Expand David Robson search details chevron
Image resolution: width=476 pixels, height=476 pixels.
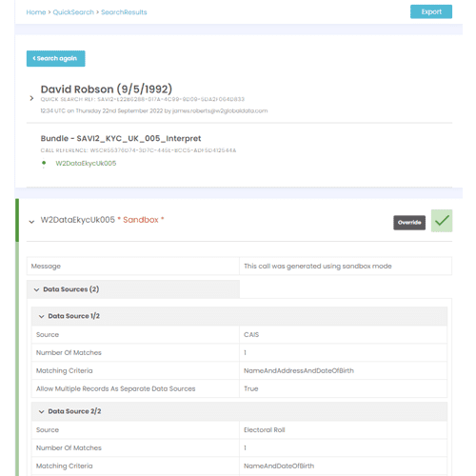coord(31,98)
